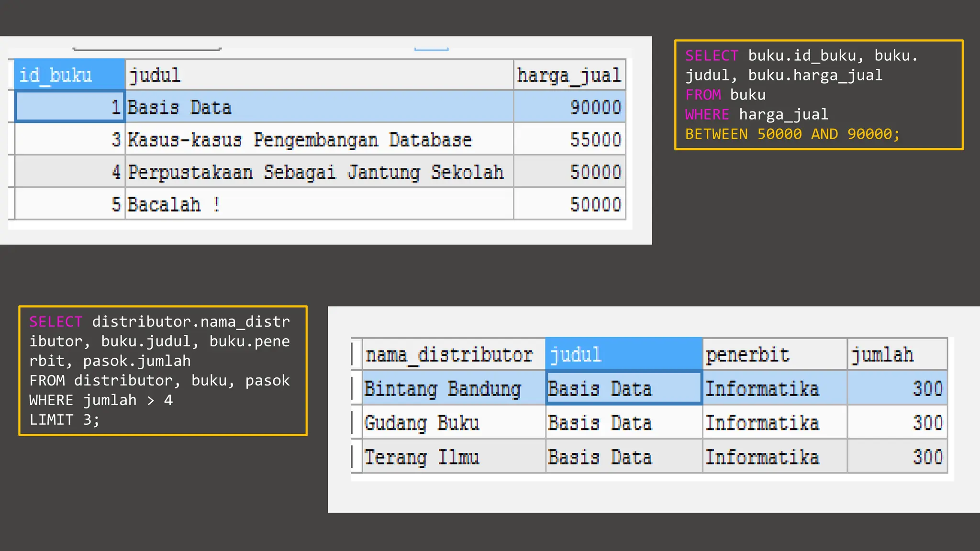
Task: Click Informatika cell in Terang Ilmu row
Action: click(774, 457)
